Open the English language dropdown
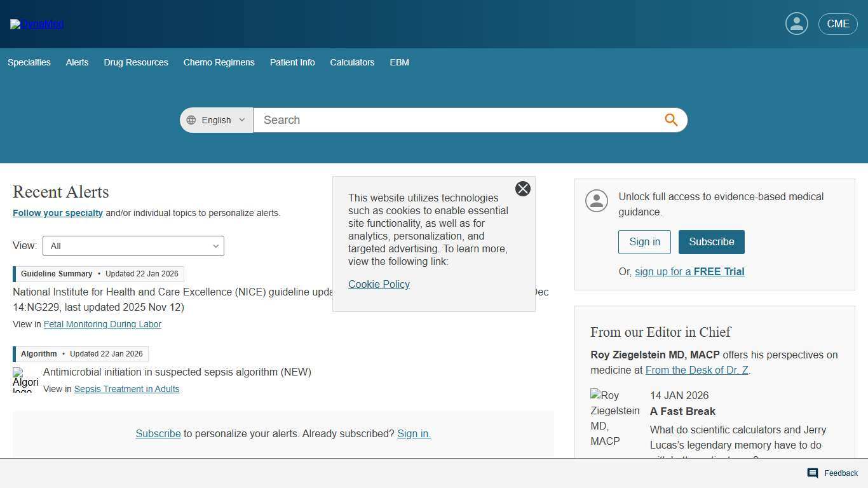The height and width of the screenshot is (488, 868). coord(216,120)
